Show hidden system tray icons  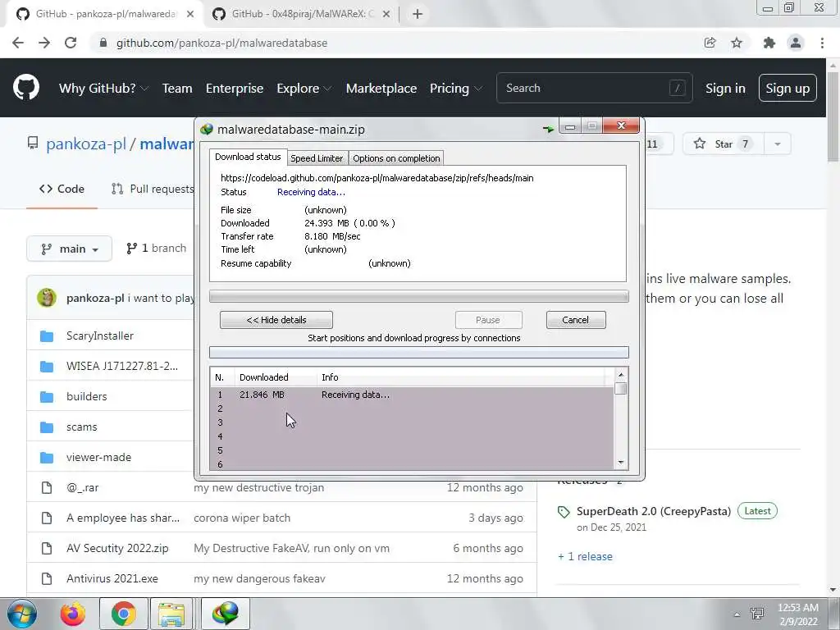[x=737, y=614]
